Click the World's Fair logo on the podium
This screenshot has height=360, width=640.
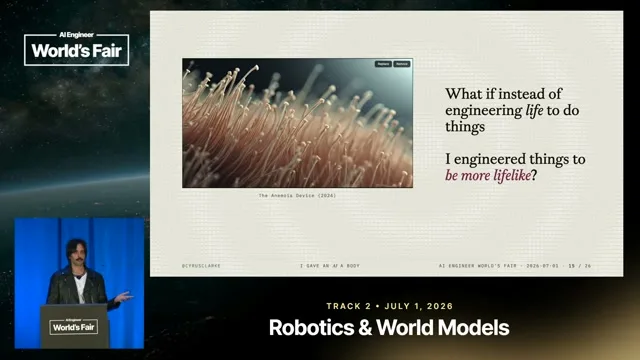[x=73, y=327]
